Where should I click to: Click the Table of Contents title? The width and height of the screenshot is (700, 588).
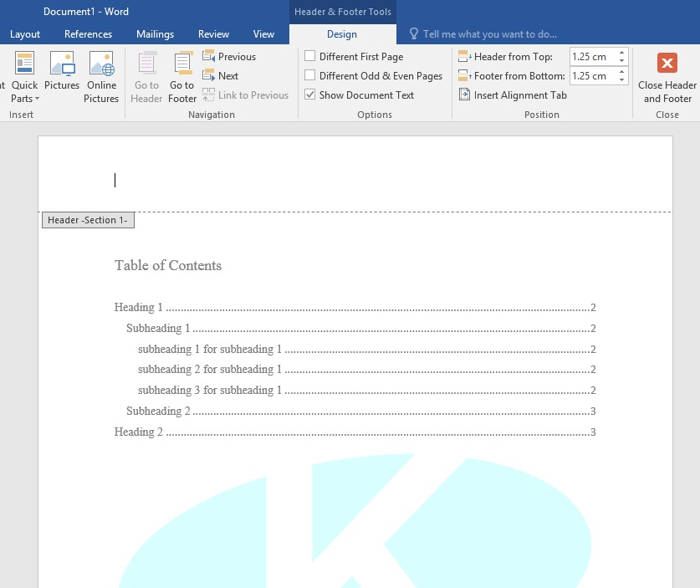168,265
